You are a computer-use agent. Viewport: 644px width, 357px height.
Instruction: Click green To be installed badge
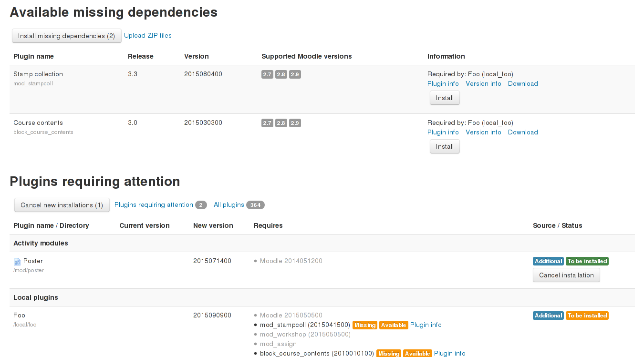tap(587, 261)
